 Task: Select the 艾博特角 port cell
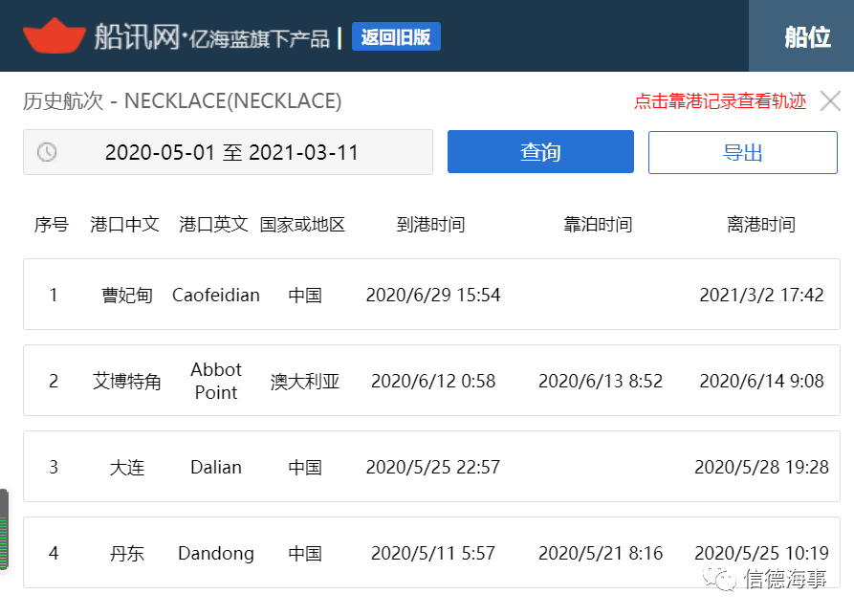click(x=127, y=381)
